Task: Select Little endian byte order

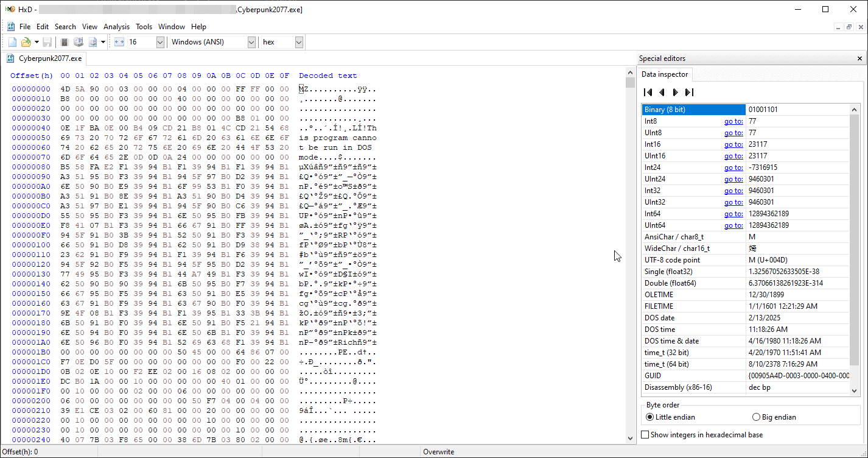Action: click(670, 417)
